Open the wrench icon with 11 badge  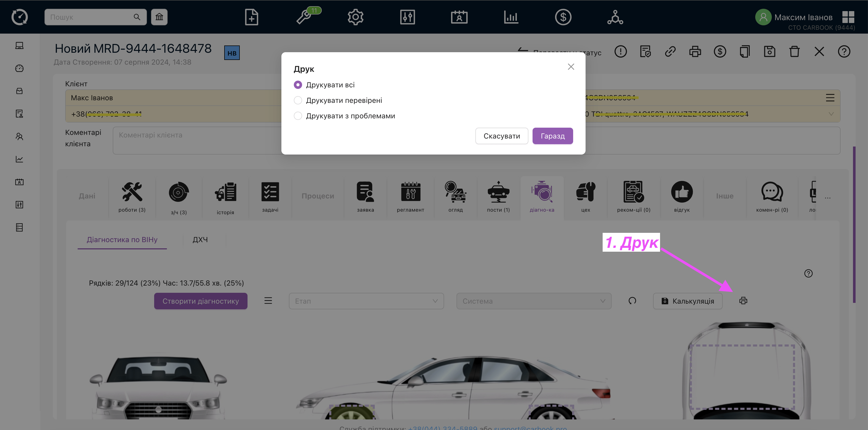coord(304,17)
